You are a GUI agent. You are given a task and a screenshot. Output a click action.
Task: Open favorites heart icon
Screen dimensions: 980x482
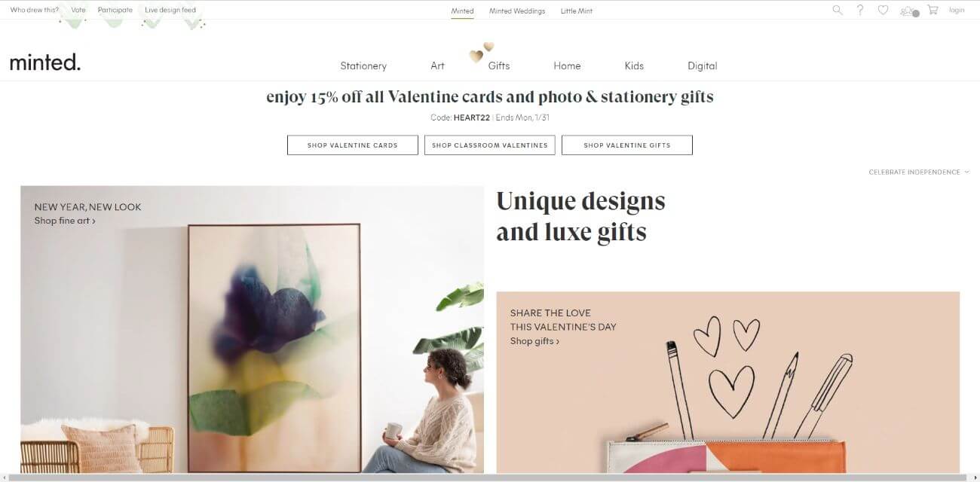(x=883, y=10)
